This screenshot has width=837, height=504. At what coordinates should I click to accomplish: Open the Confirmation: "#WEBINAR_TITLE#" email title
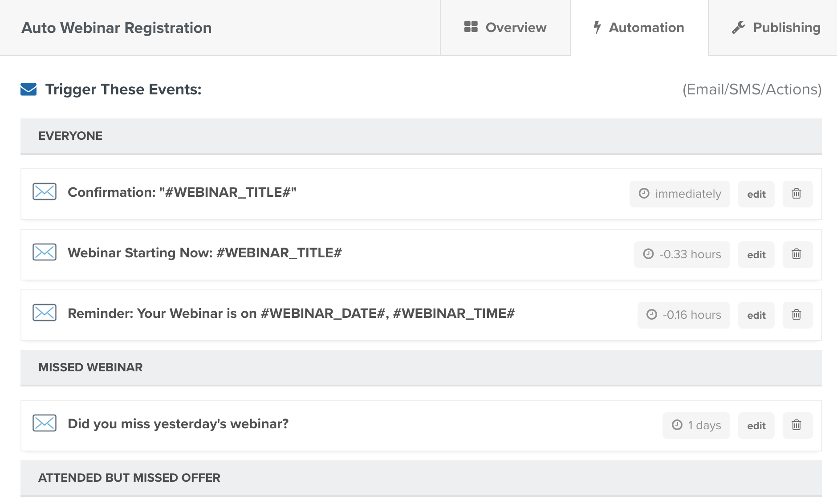(x=182, y=192)
